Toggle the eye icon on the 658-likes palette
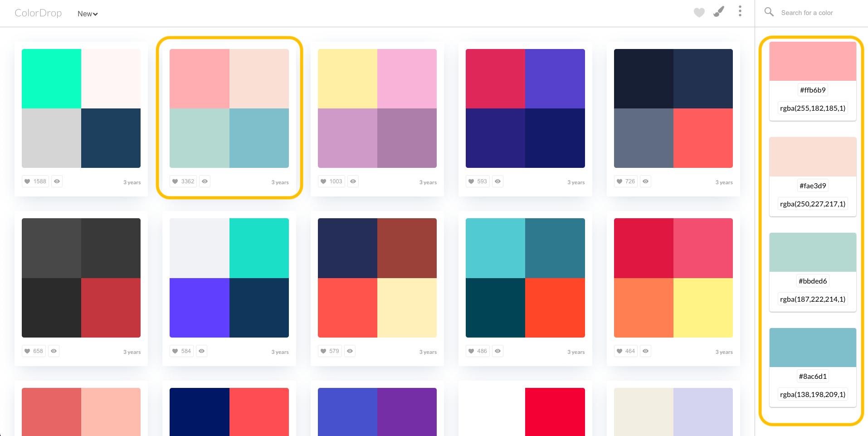Image resolution: width=868 pixels, height=436 pixels. [x=54, y=351]
